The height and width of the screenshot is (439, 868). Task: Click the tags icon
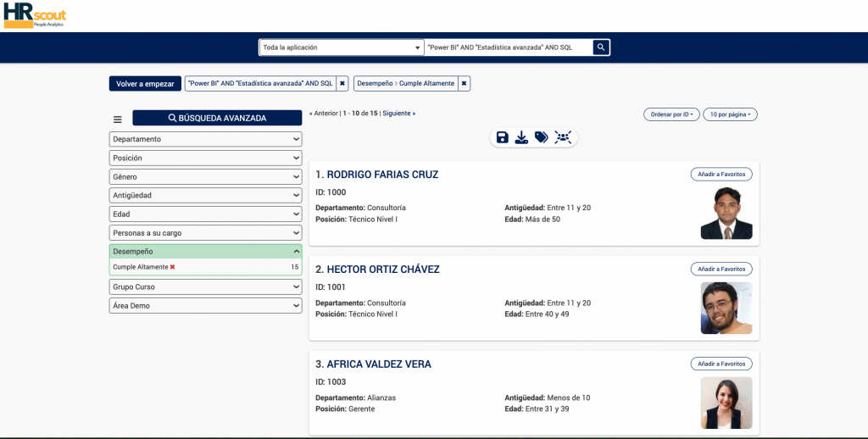(542, 137)
